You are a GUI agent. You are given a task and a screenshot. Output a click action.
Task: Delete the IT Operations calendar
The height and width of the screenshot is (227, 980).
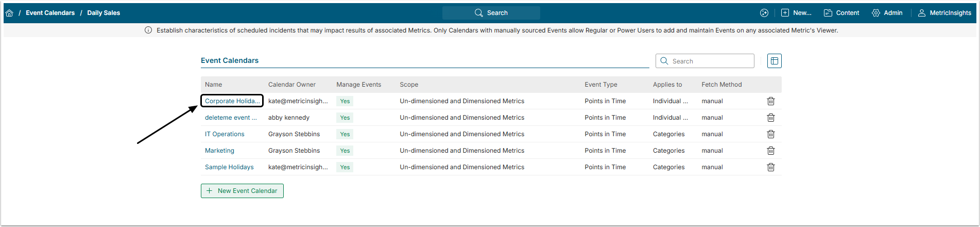pyautogui.click(x=770, y=134)
